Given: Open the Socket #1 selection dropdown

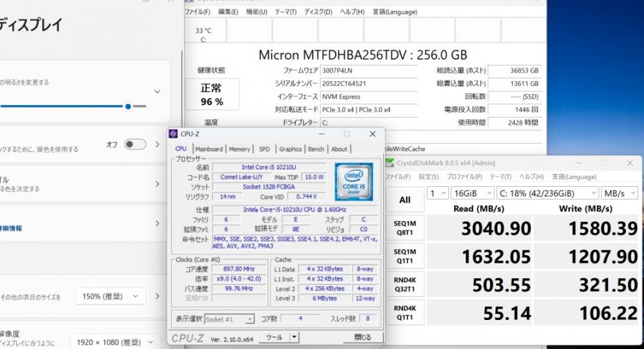Looking at the screenshot, I should pos(229,319).
